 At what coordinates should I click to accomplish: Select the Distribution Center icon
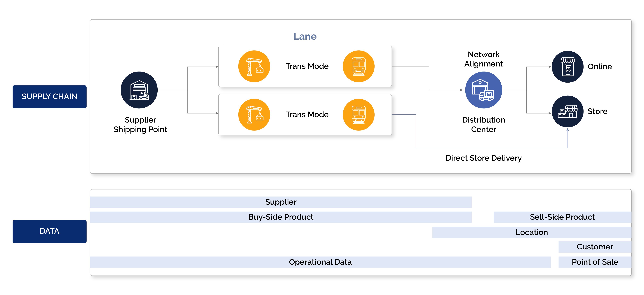tap(483, 90)
